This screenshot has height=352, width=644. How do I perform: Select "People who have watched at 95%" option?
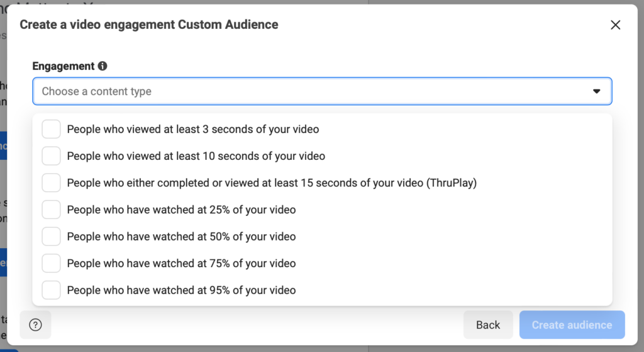(x=181, y=290)
